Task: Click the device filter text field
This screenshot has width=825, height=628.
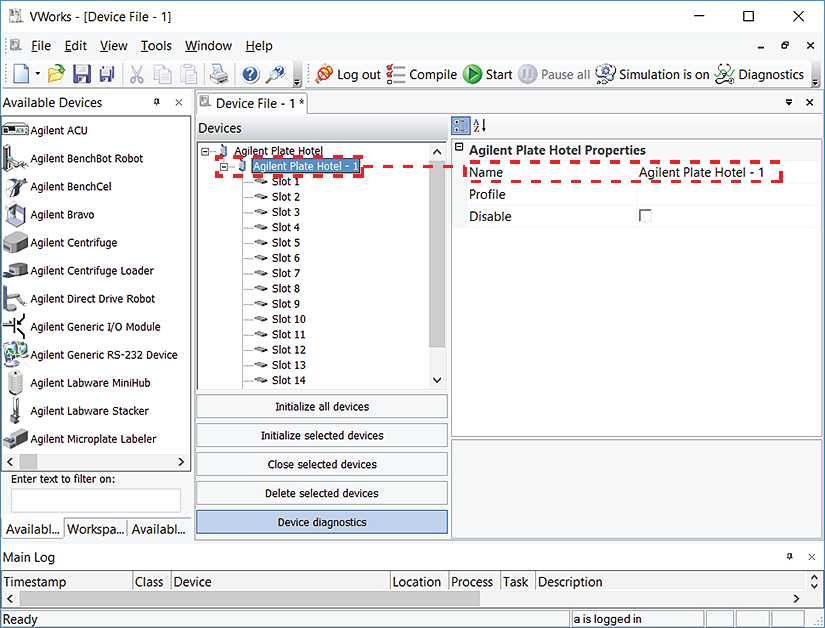Action: (96, 501)
